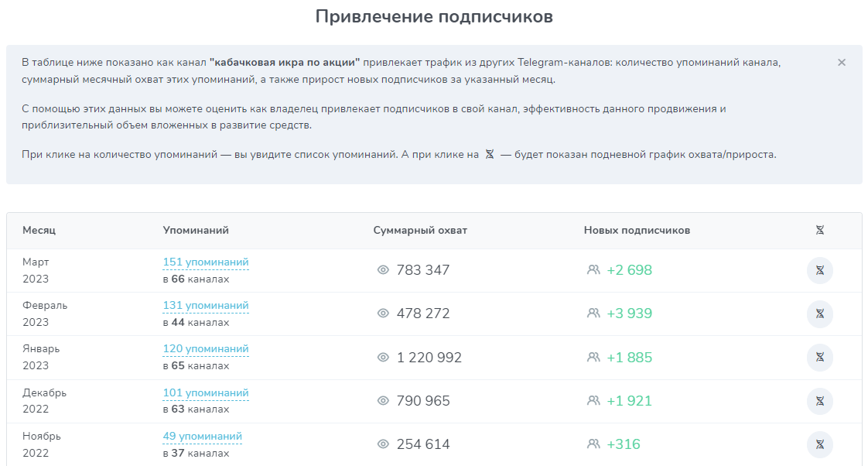Image resolution: width=868 pixels, height=466 pixels.
Task: View the 101 упоминаний list
Action: point(206,393)
